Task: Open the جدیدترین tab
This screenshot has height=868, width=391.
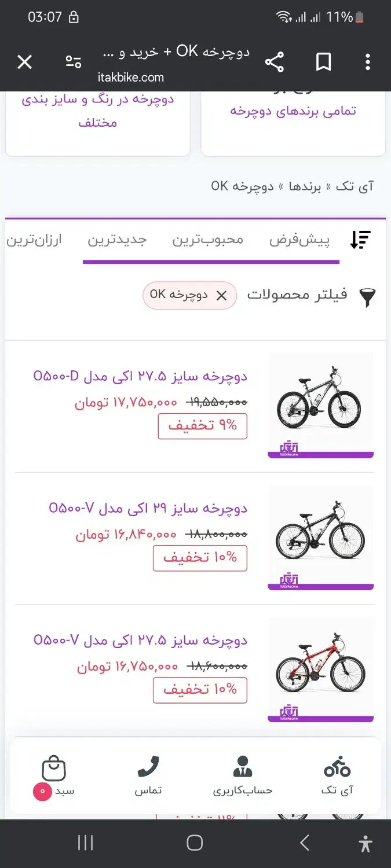Action: coord(119,239)
